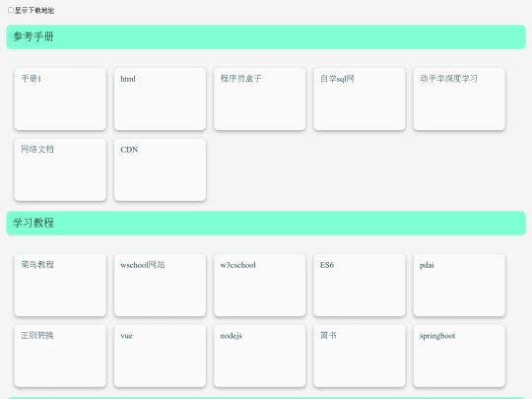Open the html reference card
The image size is (532, 399).
click(161, 99)
